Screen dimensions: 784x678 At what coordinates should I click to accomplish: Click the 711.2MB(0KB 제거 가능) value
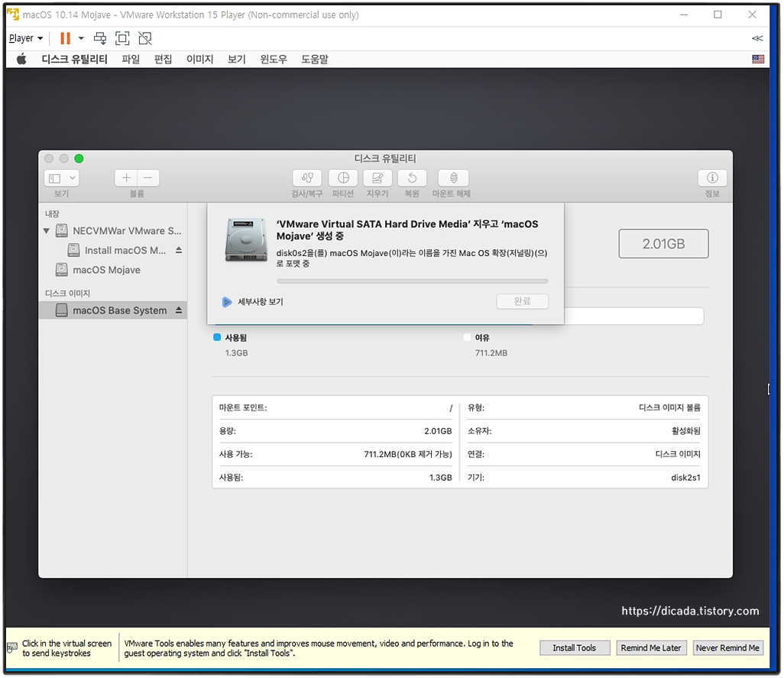pyautogui.click(x=408, y=454)
